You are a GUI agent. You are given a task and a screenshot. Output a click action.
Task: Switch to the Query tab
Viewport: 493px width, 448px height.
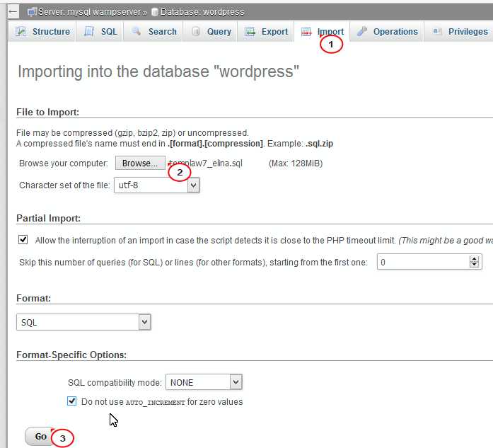[209, 31]
